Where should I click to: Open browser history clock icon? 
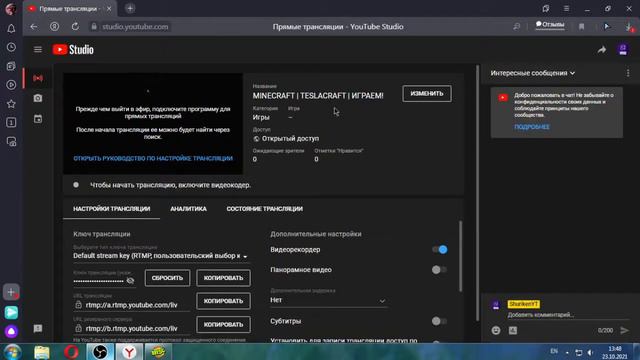tap(11, 47)
